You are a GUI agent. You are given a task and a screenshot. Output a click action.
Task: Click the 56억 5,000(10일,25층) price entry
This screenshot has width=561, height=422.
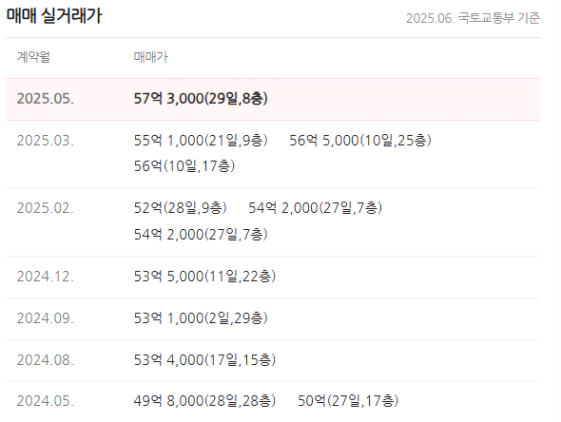(360, 140)
